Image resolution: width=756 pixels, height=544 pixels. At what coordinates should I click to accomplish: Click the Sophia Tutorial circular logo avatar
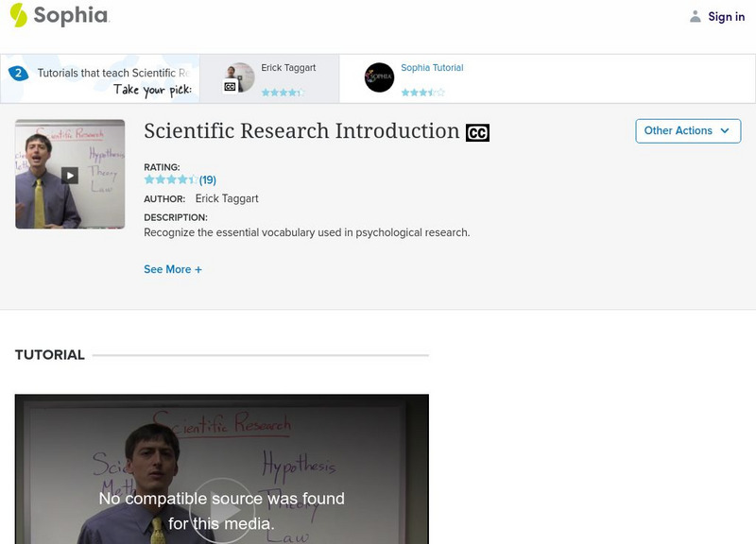coord(379,77)
